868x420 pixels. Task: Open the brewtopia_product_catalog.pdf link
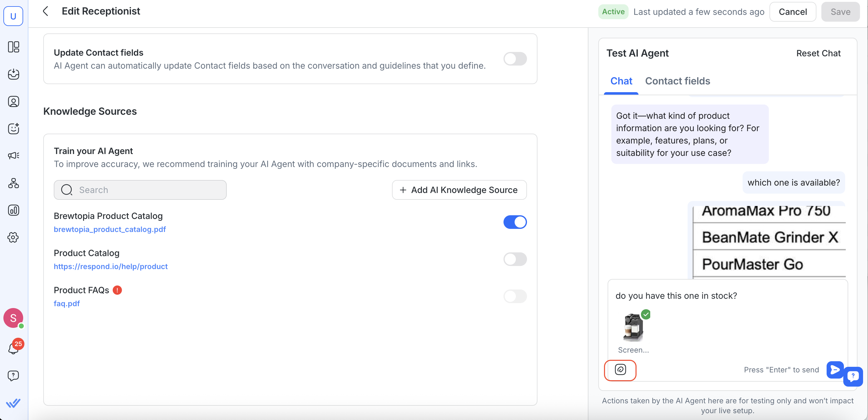click(110, 229)
